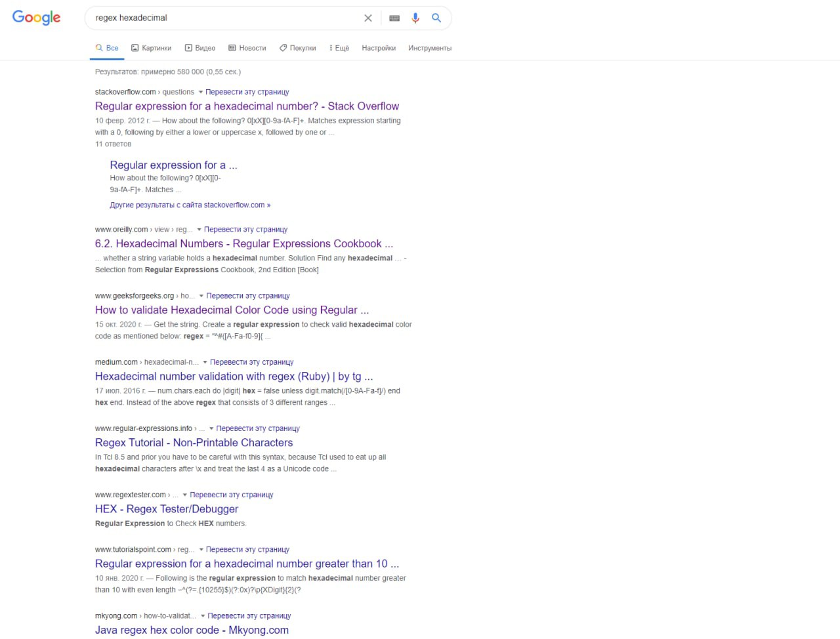This screenshot has width=840, height=639.
Task: Start voice search with microphone icon
Action: tap(415, 18)
